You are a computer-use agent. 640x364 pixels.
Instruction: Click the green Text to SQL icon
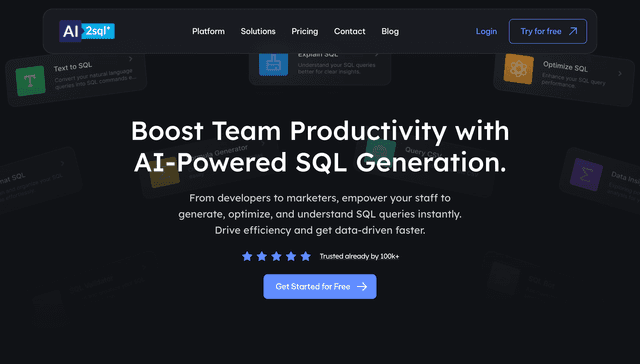30,80
